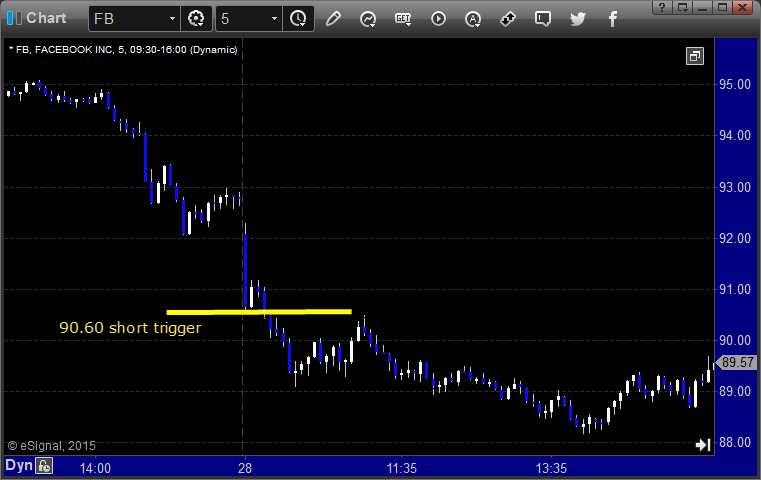Screen dimensions: 761x480
Task: Click the 91.00 price axis label
Action: 735,290
